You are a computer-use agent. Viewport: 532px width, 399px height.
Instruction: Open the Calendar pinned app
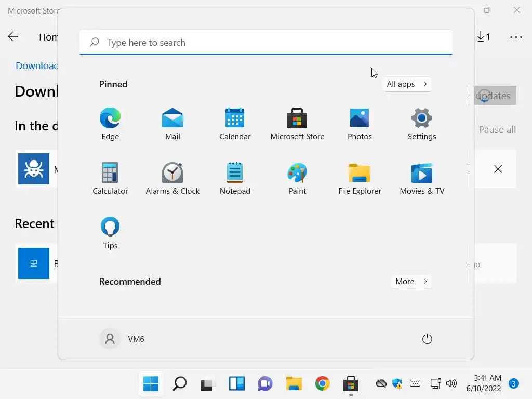point(235,124)
